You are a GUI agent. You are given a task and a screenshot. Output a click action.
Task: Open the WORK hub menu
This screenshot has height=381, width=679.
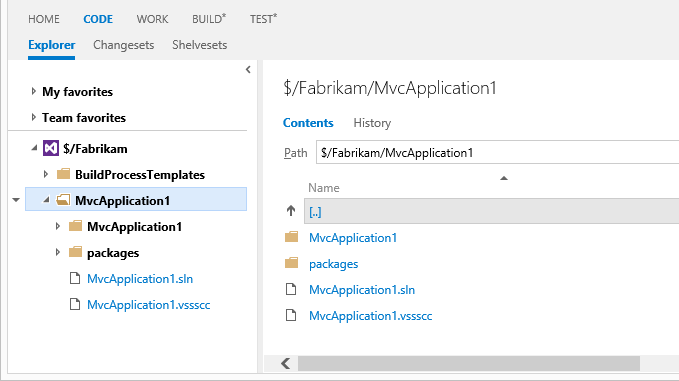[152, 19]
